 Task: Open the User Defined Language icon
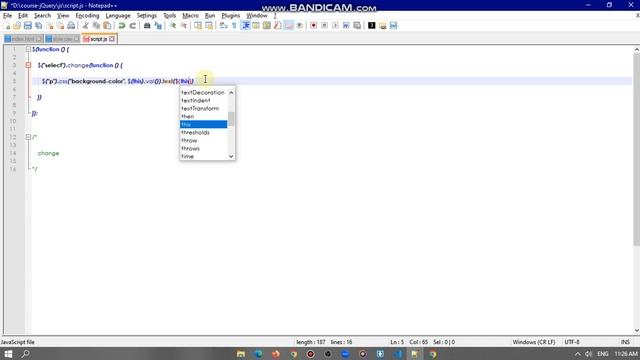pyautogui.click(x=256, y=26)
